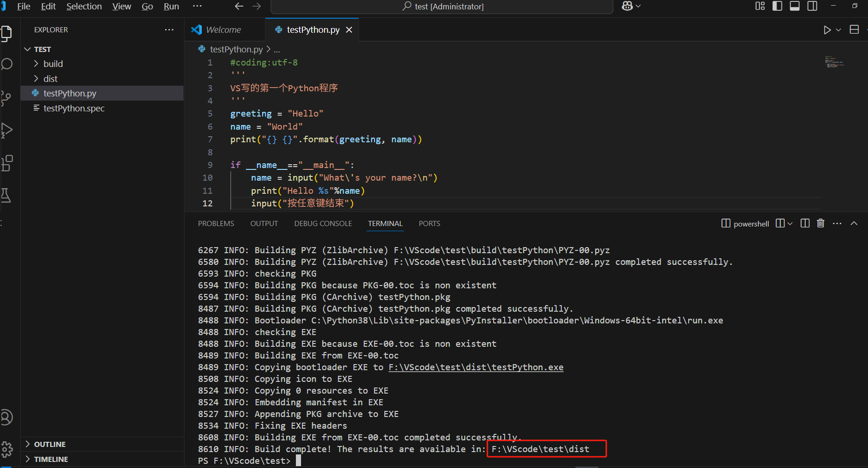Open terminal views and more actions
The width and height of the screenshot is (868, 468).
point(837,223)
